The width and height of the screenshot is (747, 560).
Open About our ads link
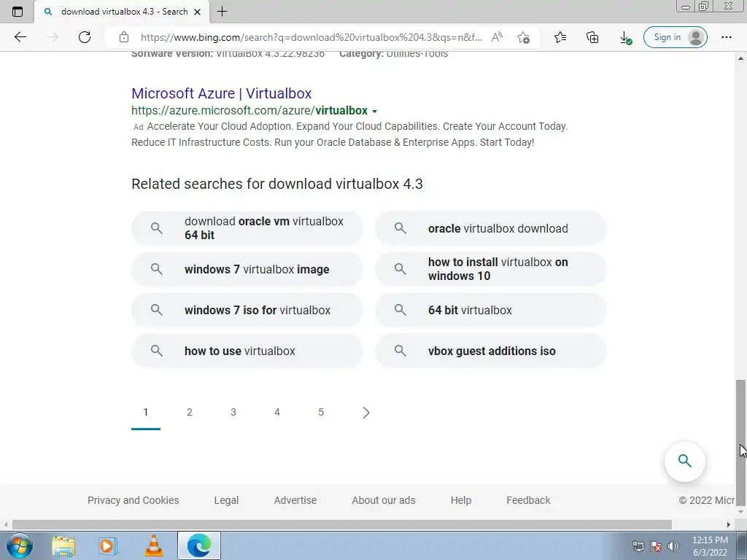coord(384,500)
